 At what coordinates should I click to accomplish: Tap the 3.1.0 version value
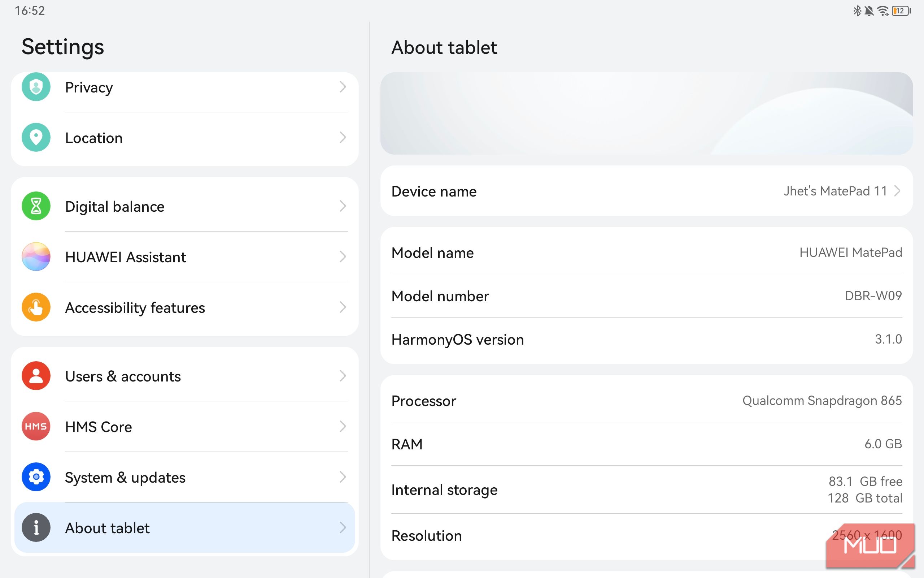tap(889, 339)
